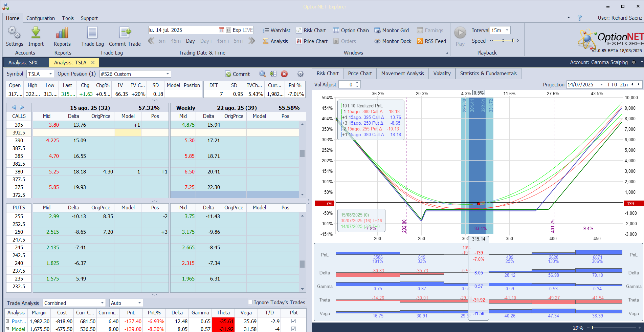Open the Statistics & Fundamentals tab
The height and width of the screenshot is (332, 644).
pos(488,74)
